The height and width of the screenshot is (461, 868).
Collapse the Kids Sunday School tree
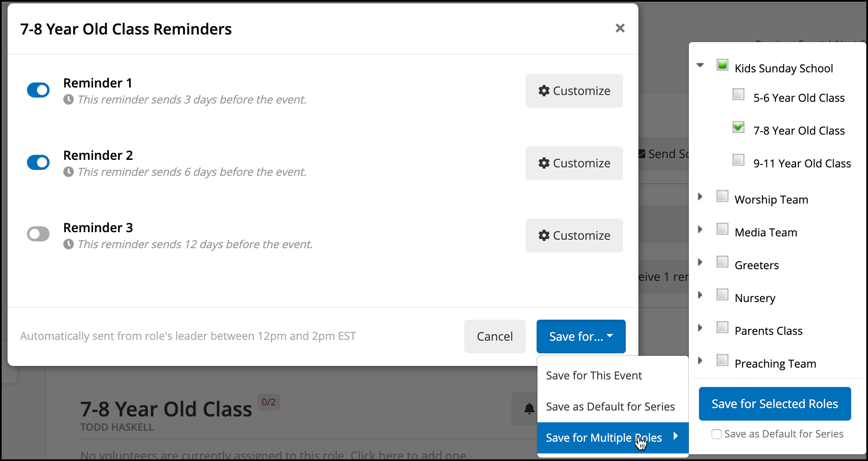tap(700, 65)
